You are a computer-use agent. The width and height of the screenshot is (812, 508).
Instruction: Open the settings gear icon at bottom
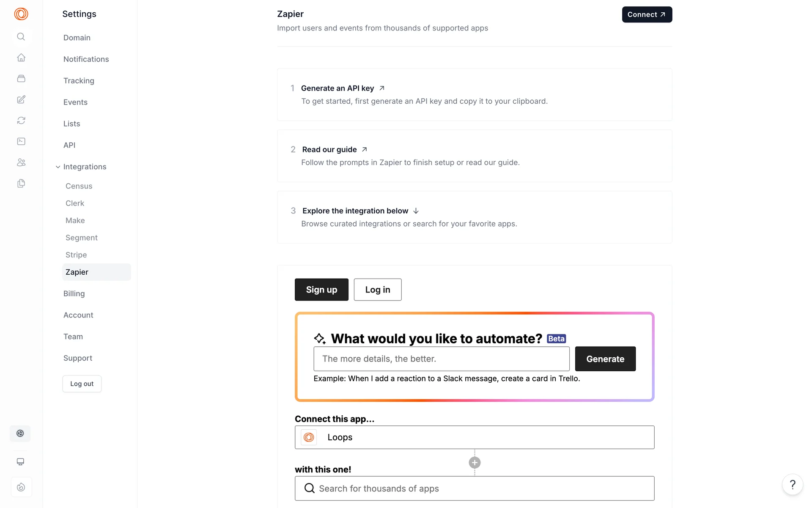click(20, 433)
